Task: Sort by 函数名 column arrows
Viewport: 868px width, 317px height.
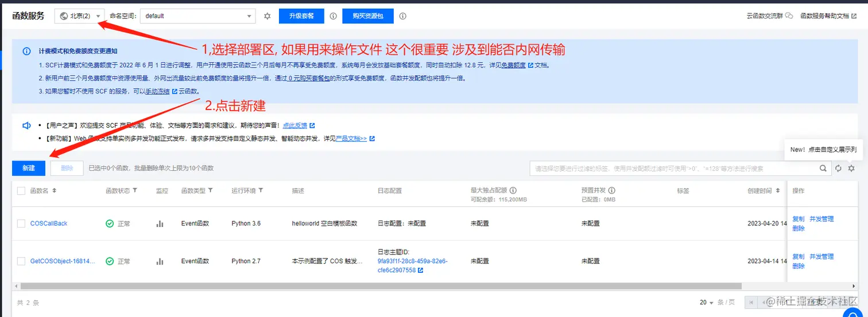Action: [55, 190]
